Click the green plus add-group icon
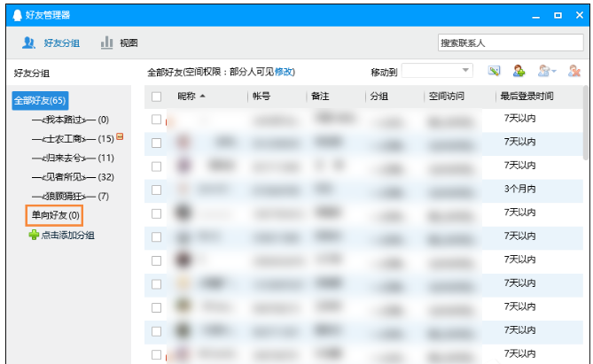The image size is (593, 364). click(34, 235)
